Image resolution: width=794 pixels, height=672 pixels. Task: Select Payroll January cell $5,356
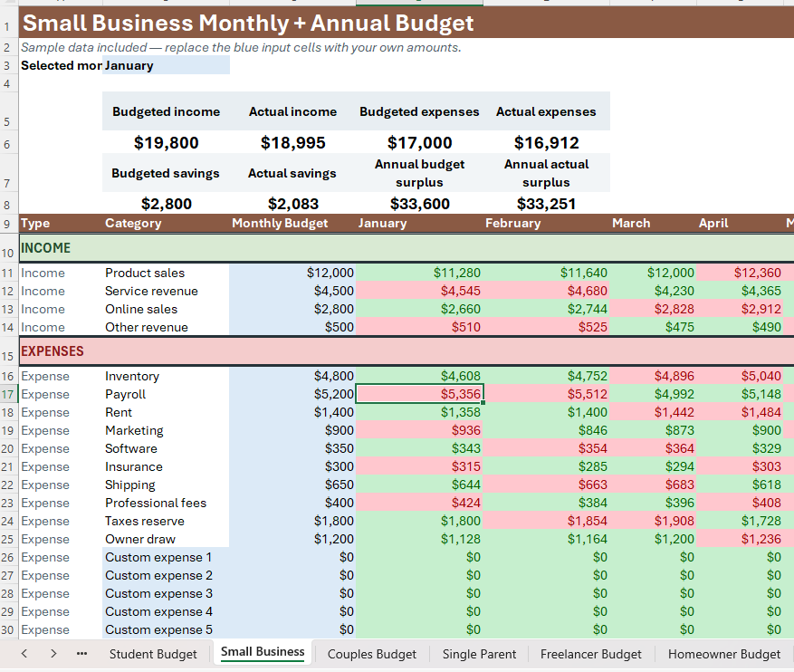point(419,394)
